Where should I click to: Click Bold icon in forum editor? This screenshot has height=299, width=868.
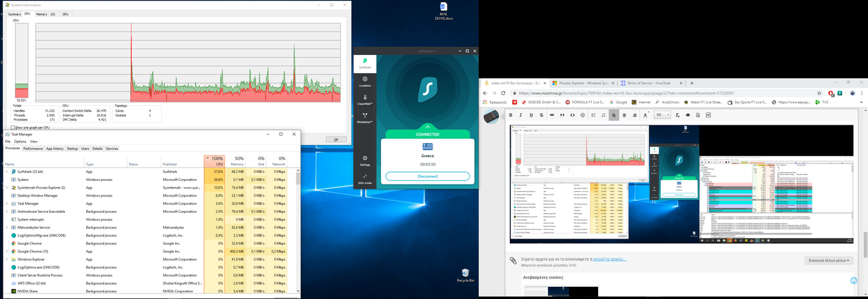[x=510, y=115]
